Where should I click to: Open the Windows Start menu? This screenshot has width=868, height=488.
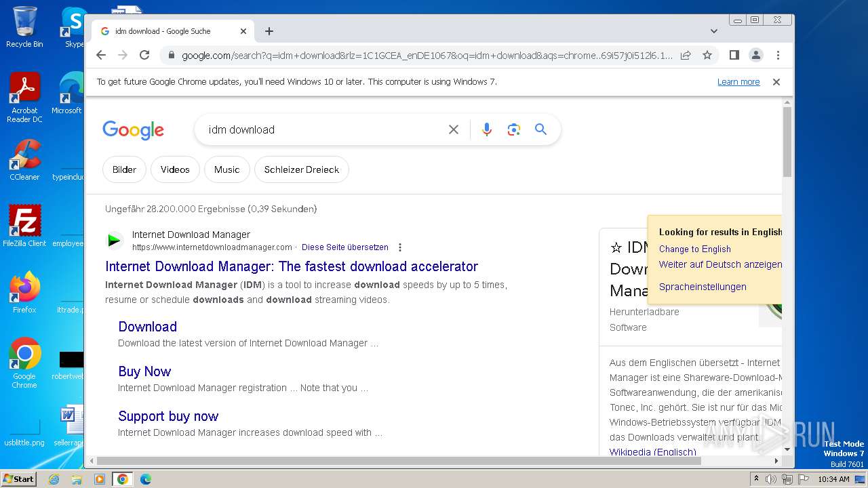pos(18,479)
